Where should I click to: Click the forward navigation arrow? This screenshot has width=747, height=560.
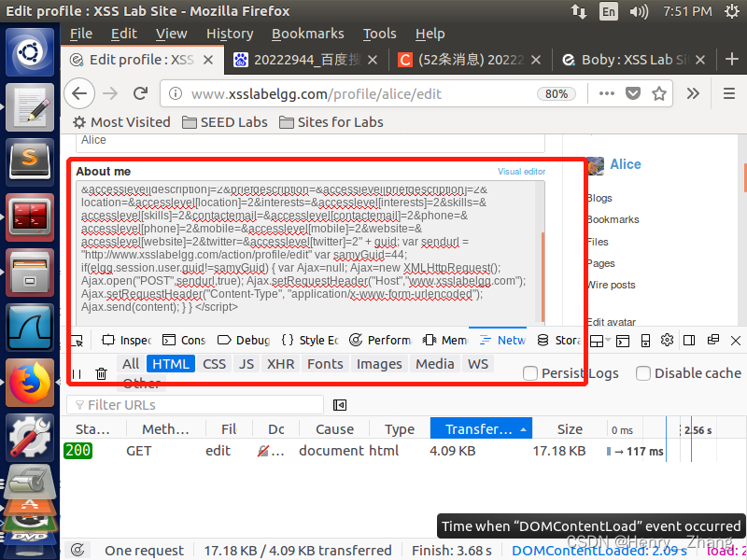[110, 93]
